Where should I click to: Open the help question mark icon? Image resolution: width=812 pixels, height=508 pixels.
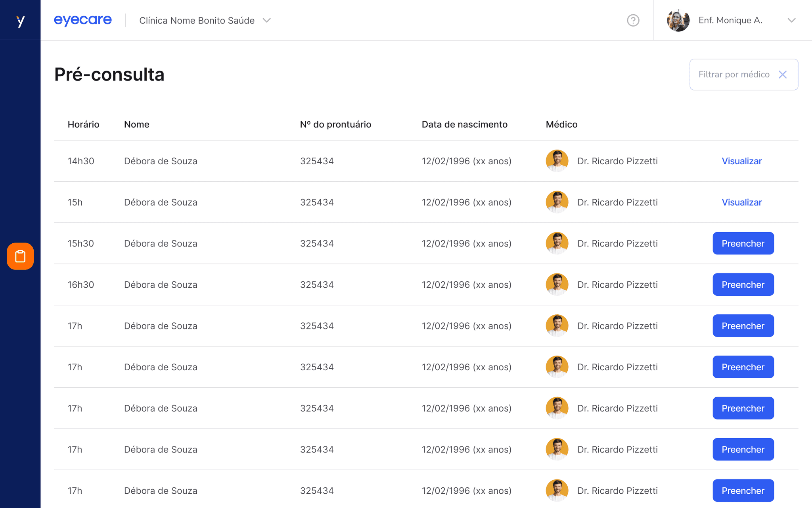[x=633, y=20]
